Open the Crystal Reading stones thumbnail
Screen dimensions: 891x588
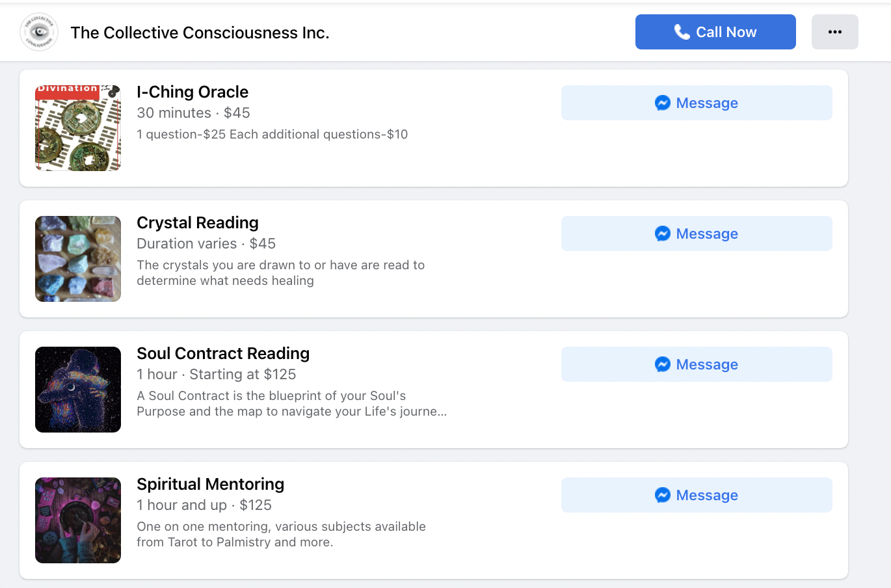(x=78, y=259)
